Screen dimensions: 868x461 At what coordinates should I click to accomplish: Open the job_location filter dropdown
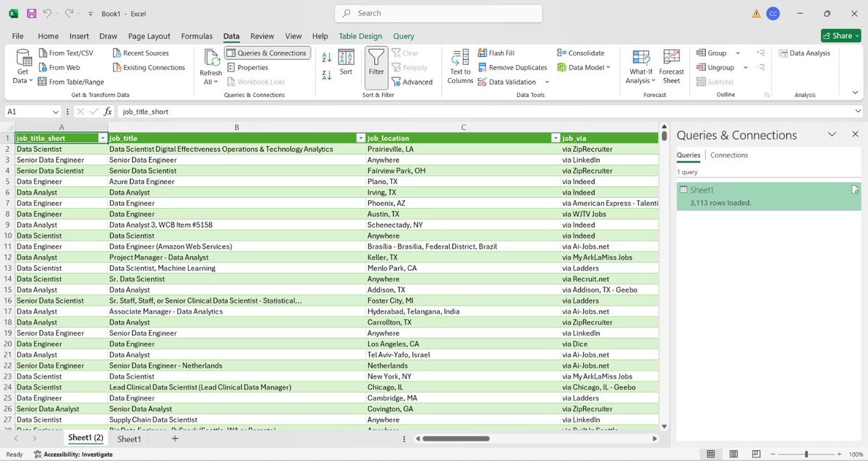[x=556, y=138]
